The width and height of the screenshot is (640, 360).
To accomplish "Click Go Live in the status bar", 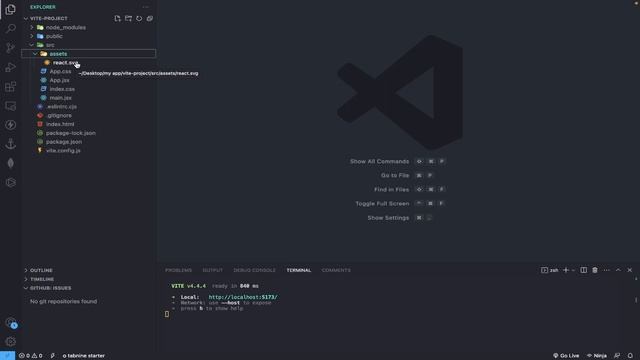I will pos(566,356).
